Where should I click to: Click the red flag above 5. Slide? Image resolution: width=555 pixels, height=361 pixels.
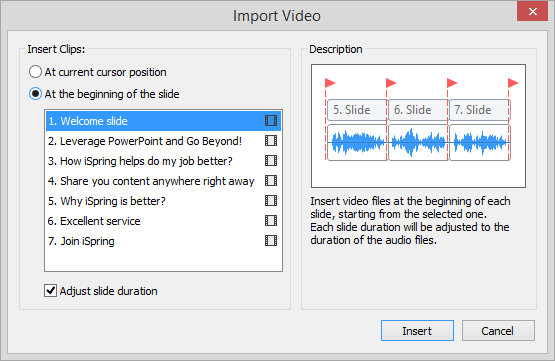point(330,83)
